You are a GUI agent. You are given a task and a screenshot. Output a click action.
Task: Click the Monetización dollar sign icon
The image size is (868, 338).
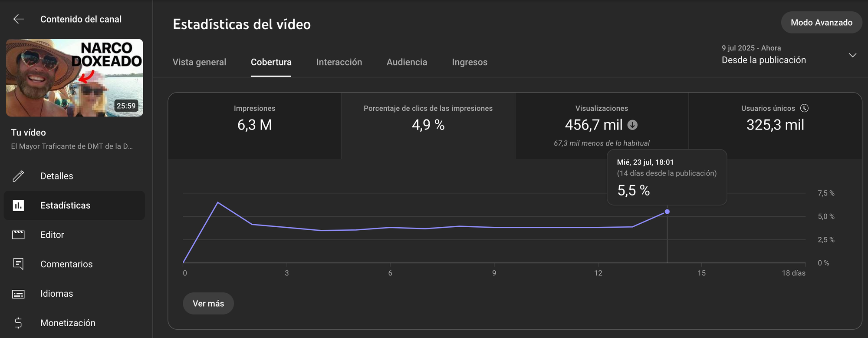coord(18,323)
